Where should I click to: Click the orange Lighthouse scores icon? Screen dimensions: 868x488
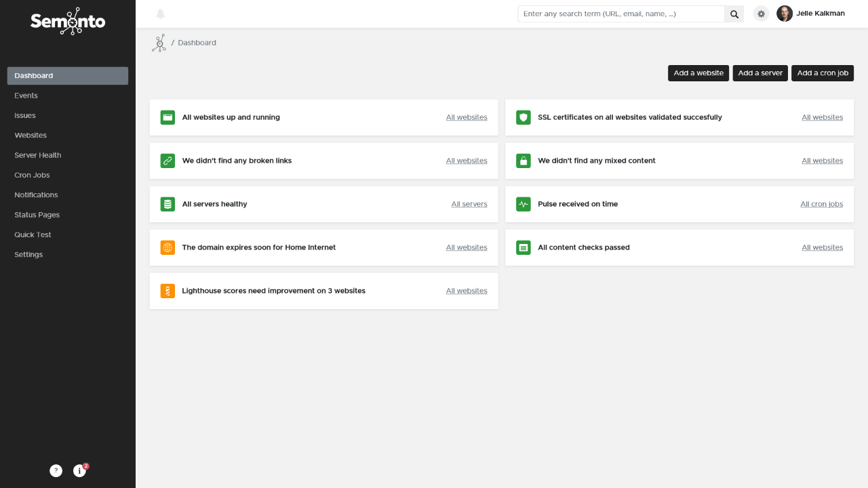pyautogui.click(x=167, y=291)
